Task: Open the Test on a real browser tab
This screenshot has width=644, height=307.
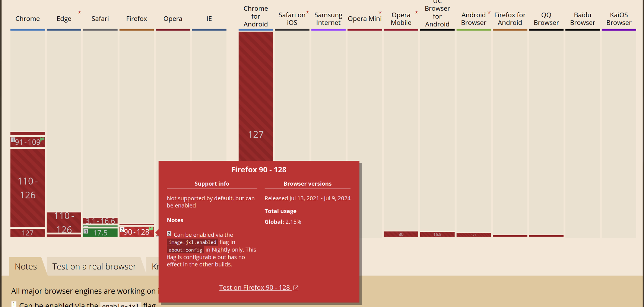Action: pyautogui.click(x=94, y=266)
